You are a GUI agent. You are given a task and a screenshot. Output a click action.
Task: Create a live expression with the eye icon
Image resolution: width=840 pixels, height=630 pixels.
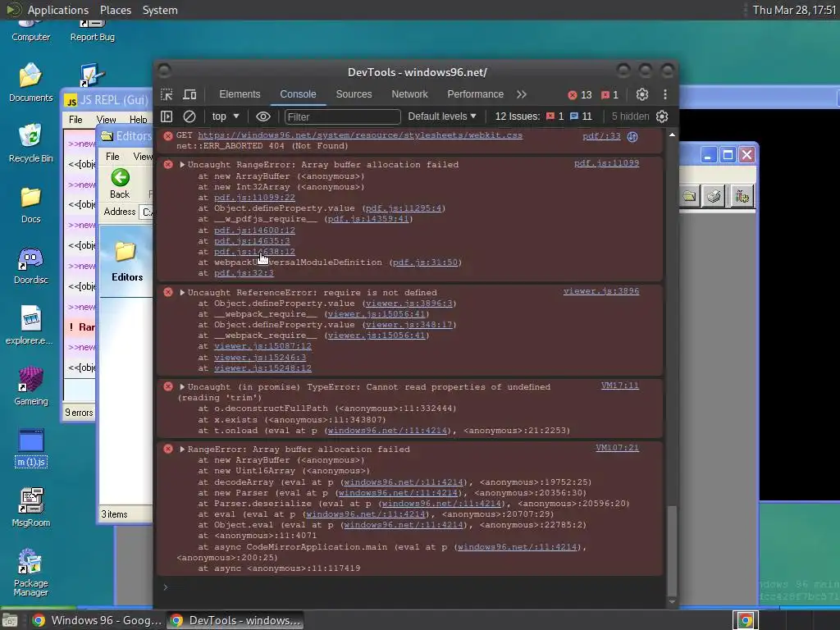tap(263, 116)
